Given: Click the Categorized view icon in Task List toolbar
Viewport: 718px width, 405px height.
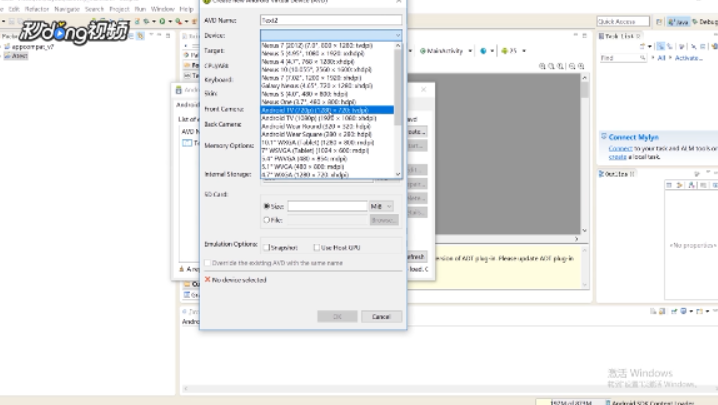Looking at the screenshot, I should [x=661, y=46].
